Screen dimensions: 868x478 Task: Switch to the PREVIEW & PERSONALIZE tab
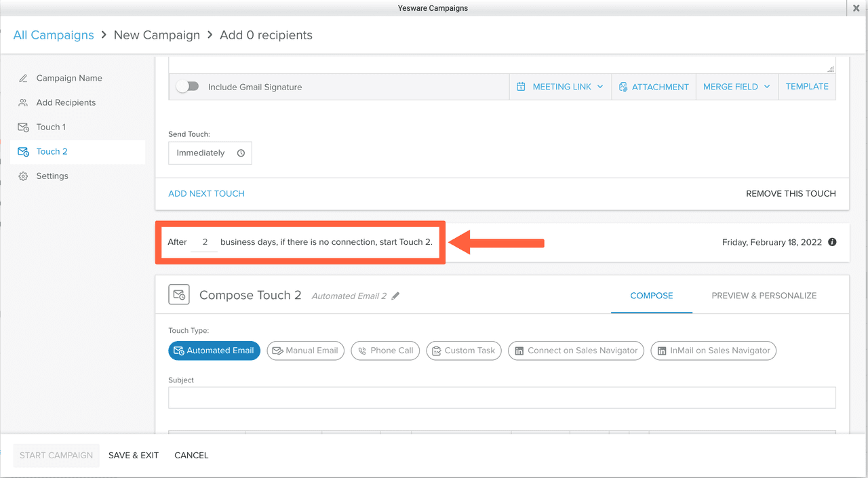point(764,296)
